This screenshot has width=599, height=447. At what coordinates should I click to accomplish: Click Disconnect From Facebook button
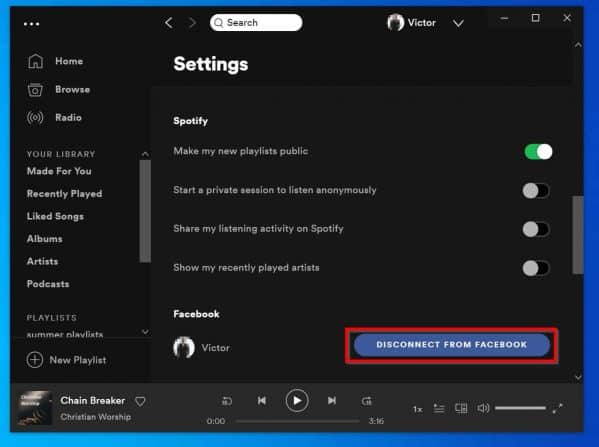[452, 345]
